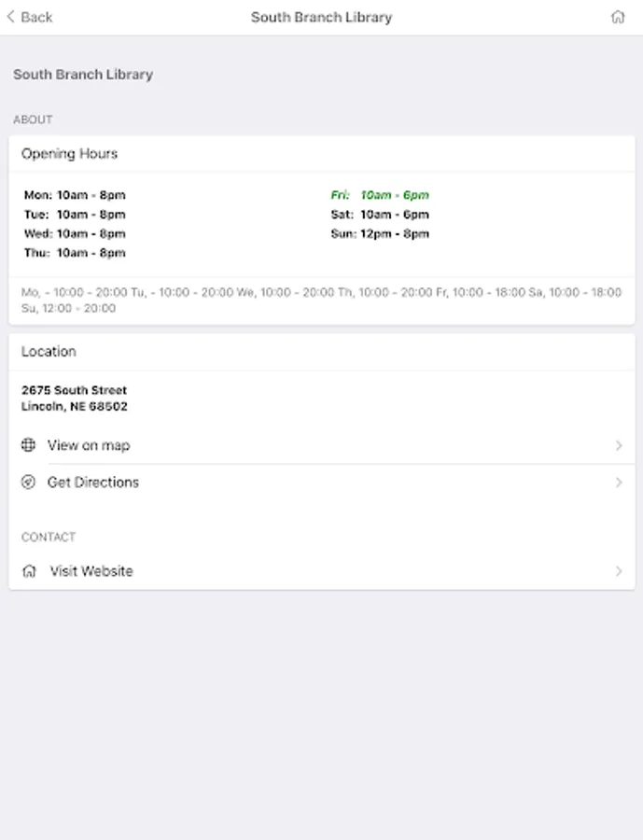Open the Visit Website link text

click(x=91, y=571)
